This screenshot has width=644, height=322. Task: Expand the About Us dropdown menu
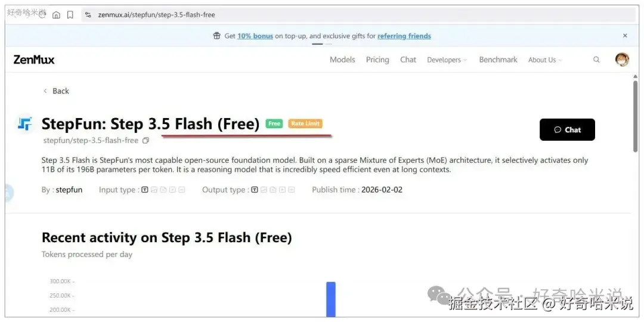pyautogui.click(x=545, y=60)
